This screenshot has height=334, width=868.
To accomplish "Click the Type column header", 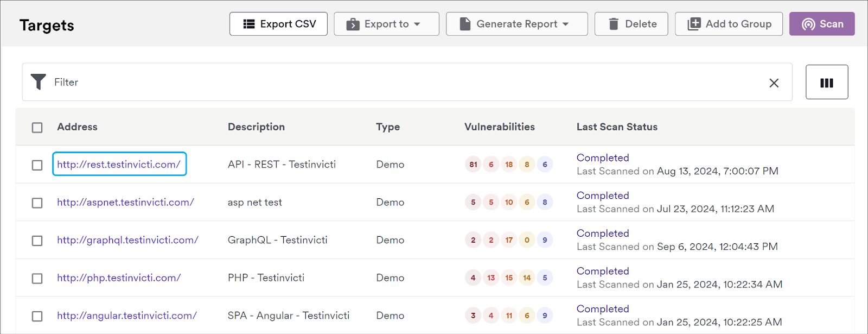I will click(x=388, y=127).
